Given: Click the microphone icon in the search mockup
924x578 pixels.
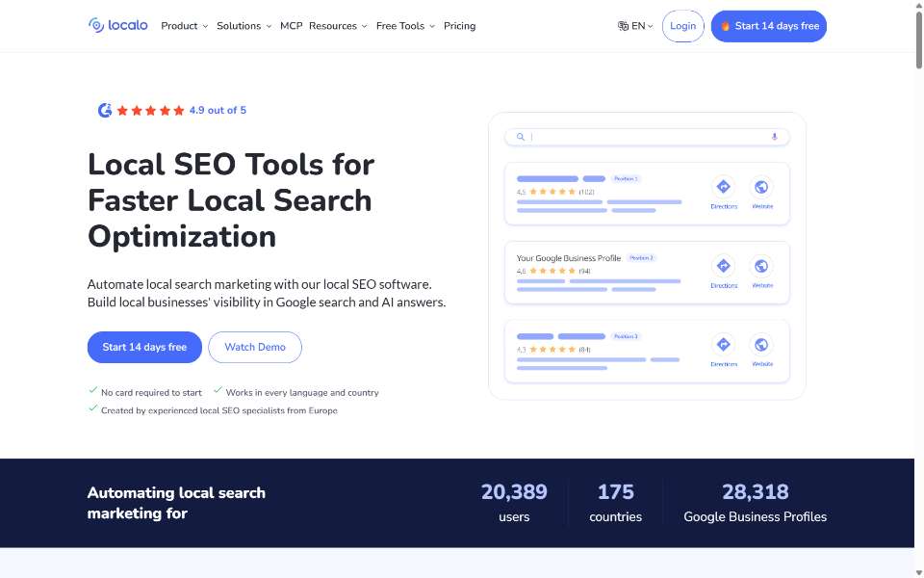Looking at the screenshot, I should click(x=774, y=137).
